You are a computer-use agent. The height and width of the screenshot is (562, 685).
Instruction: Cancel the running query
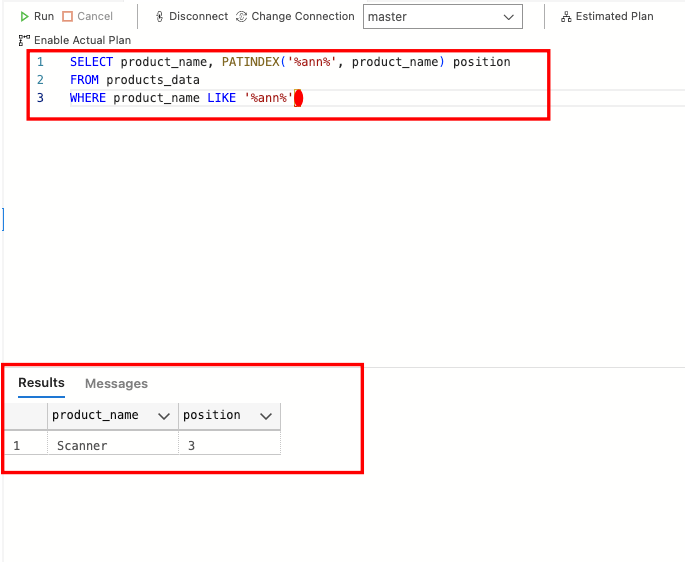[x=87, y=16]
